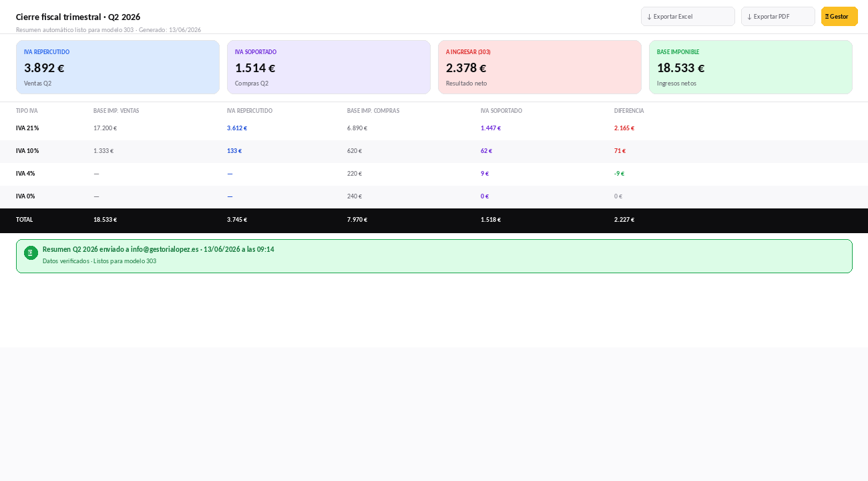Select the A Ingresar (303) card

coord(539,67)
